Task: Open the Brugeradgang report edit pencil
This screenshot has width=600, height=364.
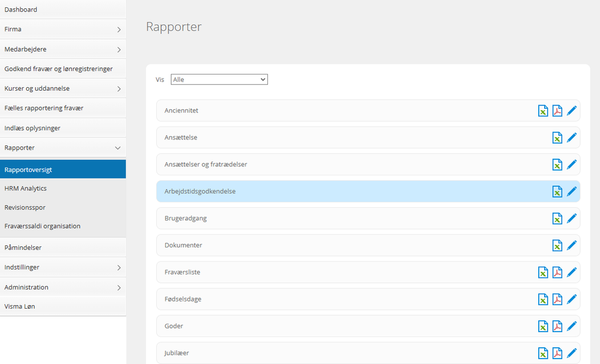Action: click(572, 218)
